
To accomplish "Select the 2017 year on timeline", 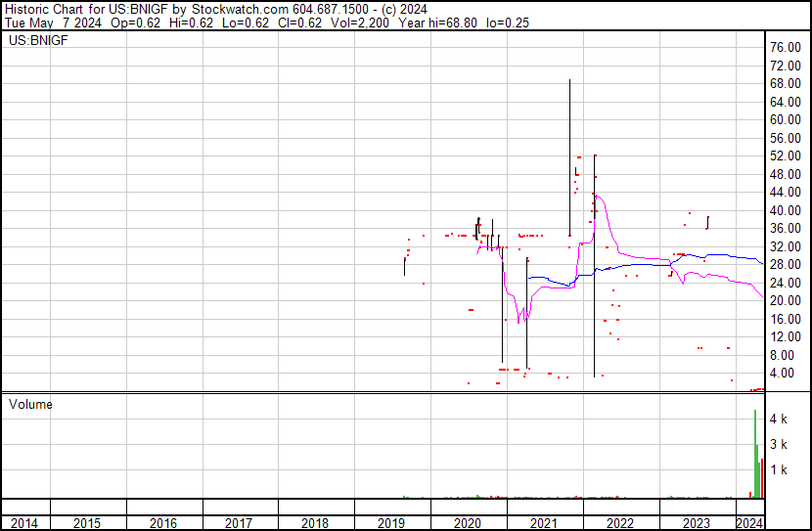I will pyautogui.click(x=240, y=523).
